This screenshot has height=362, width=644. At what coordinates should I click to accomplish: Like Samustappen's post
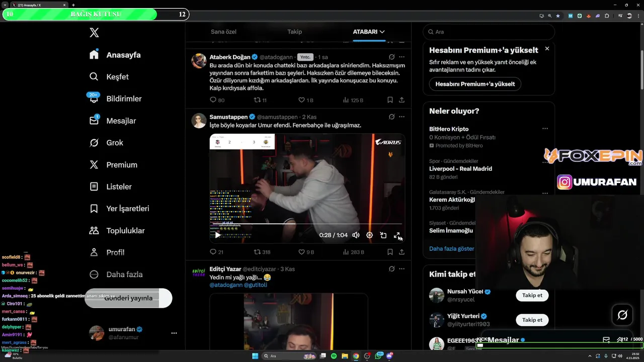[x=306, y=252]
